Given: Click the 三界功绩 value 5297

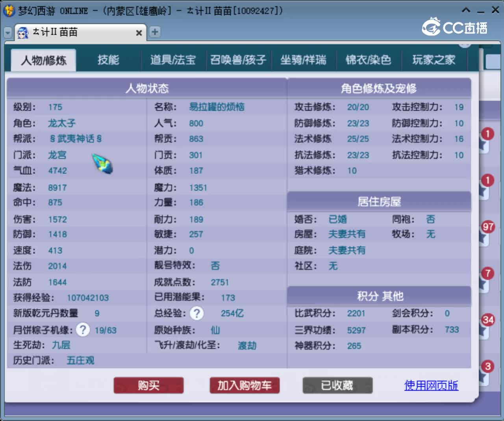Looking at the screenshot, I should click(356, 330).
